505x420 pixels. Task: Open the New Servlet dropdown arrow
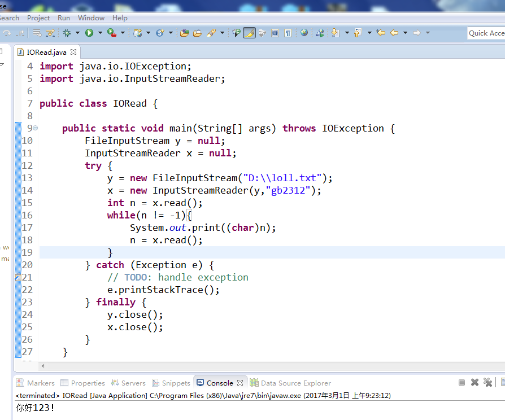click(x=171, y=33)
